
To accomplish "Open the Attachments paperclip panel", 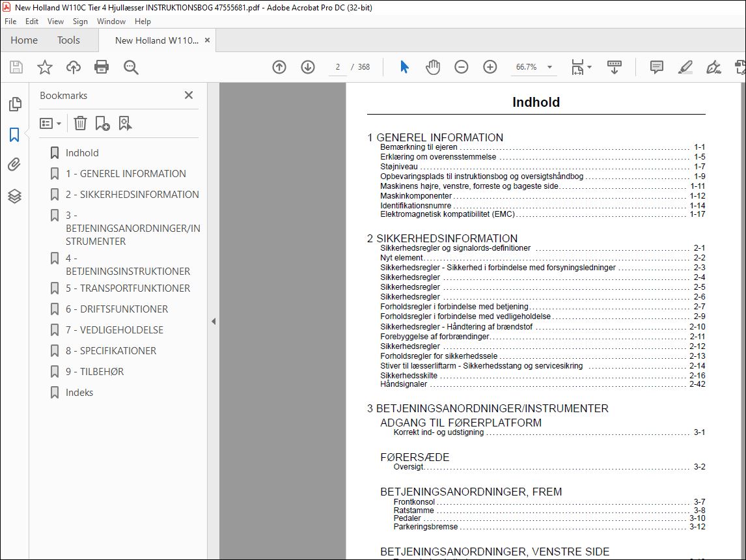I will coord(14,165).
